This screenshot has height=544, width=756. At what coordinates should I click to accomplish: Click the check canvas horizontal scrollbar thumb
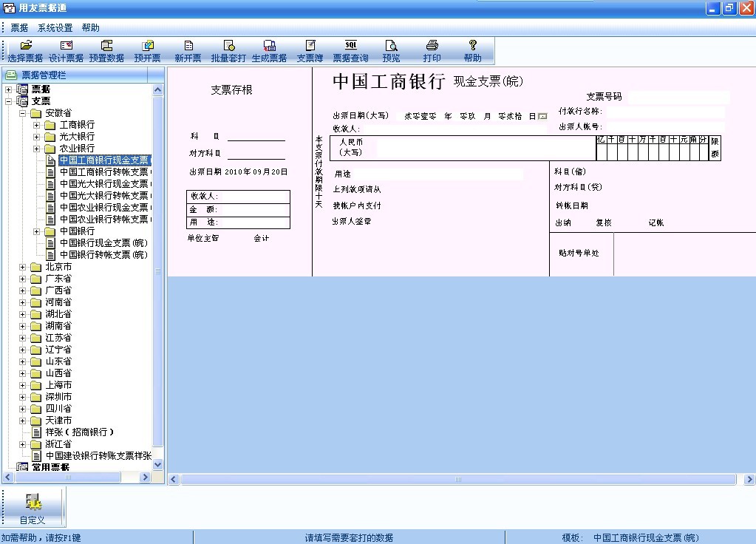458,480
